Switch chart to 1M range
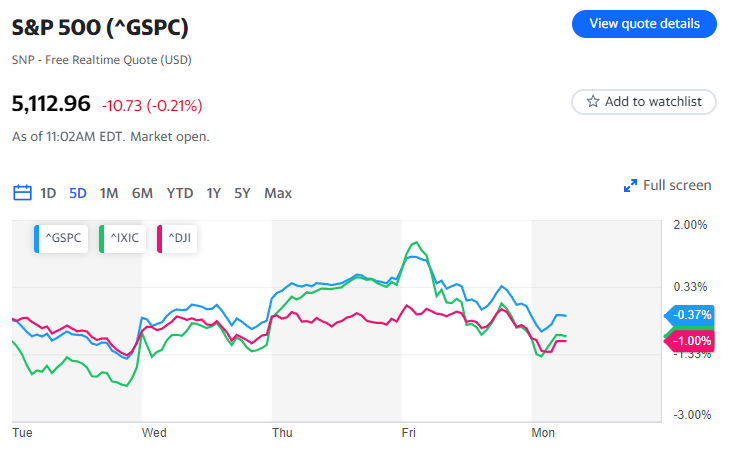Viewport: 733px width, 458px height. (109, 193)
